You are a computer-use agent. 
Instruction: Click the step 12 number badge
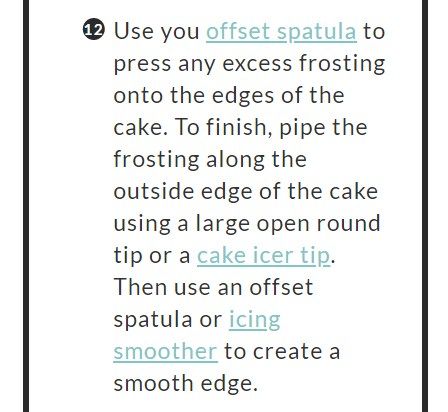click(x=93, y=29)
